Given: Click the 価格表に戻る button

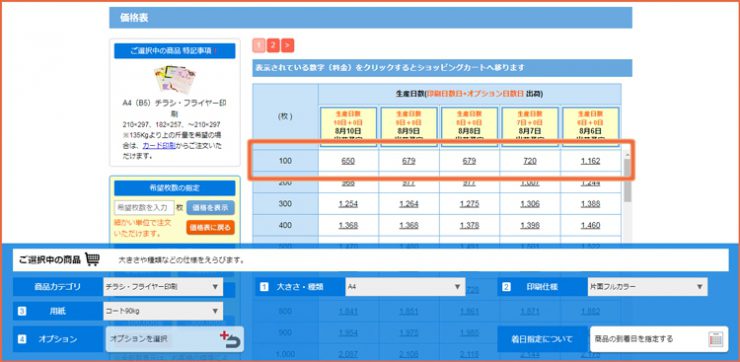Looking at the screenshot, I should click(210, 227).
